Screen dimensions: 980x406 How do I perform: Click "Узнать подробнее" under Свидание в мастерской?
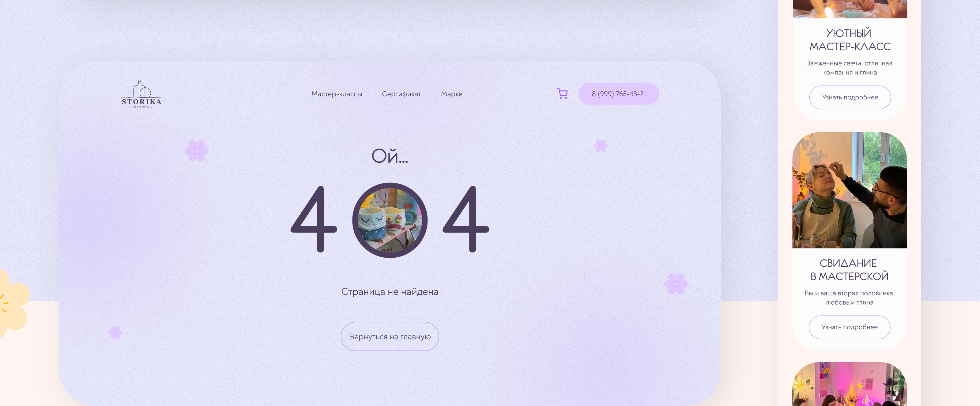(x=849, y=327)
